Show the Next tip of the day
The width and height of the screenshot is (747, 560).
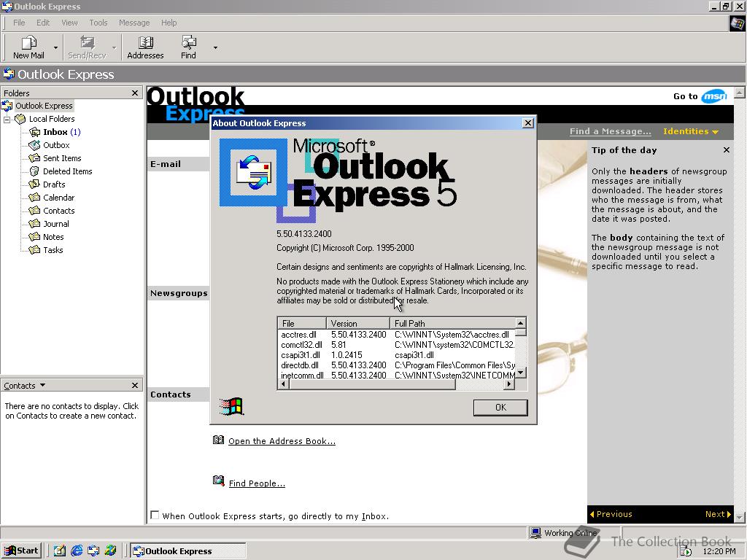pyautogui.click(x=718, y=514)
